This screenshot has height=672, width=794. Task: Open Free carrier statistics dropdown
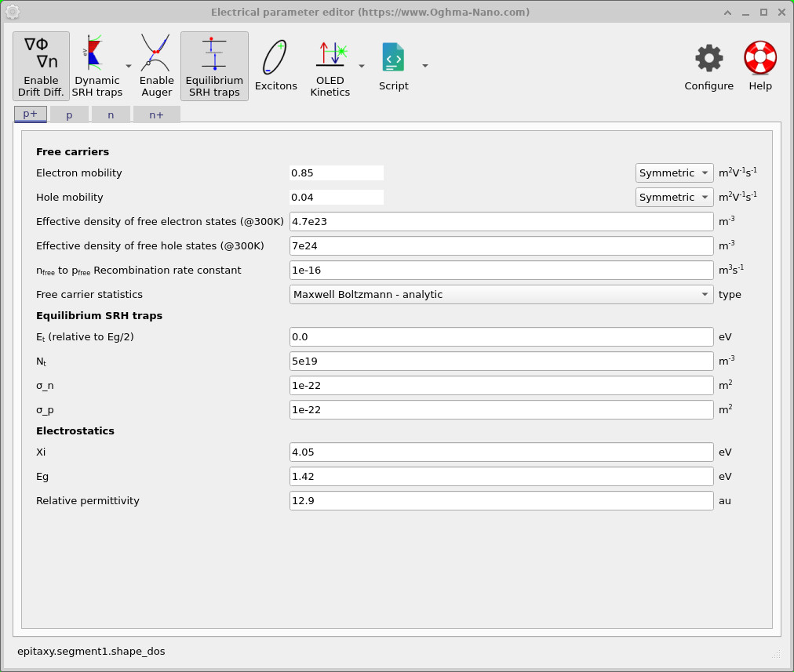coord(501,295)
